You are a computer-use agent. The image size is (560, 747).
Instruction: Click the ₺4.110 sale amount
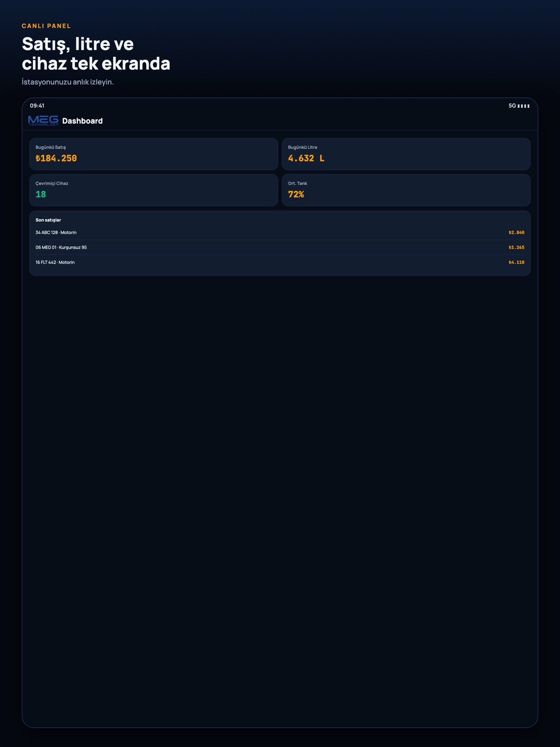517,262
